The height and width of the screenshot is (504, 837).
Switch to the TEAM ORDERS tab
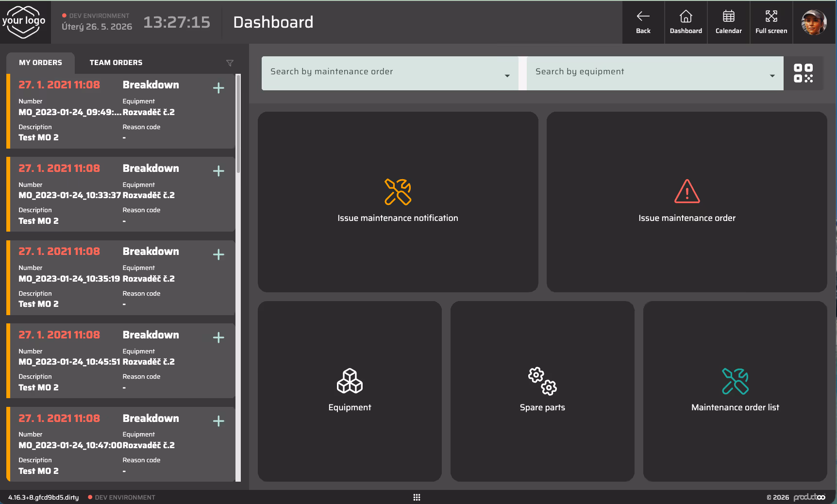coord(116,63)
